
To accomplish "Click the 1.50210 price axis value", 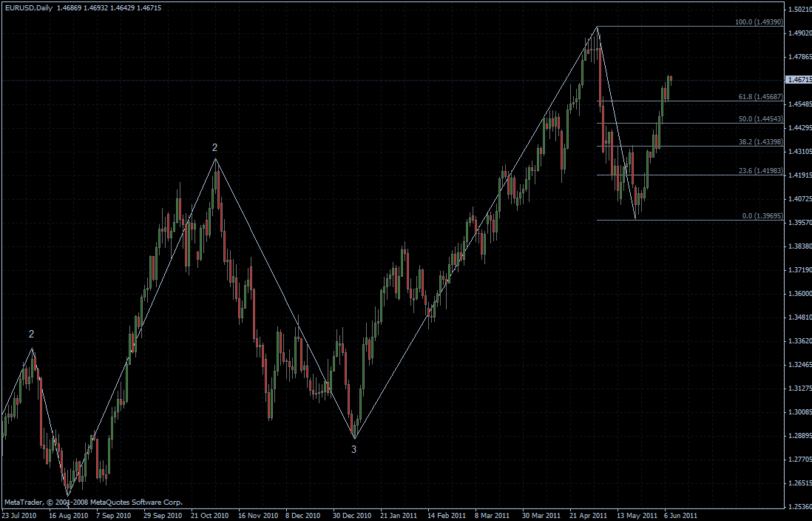I will pos(799,10).
